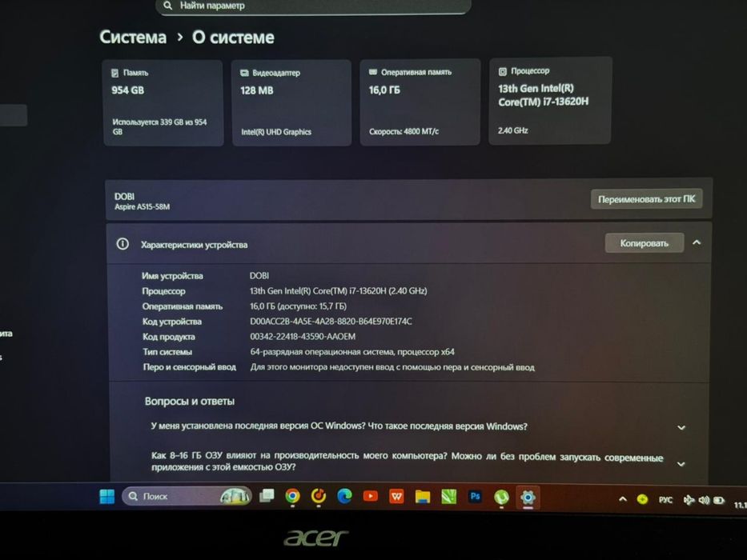This screenshot has width=747, height=560.
Task: Click the yellow circle tray icon
Action: (x=642, y=499)
